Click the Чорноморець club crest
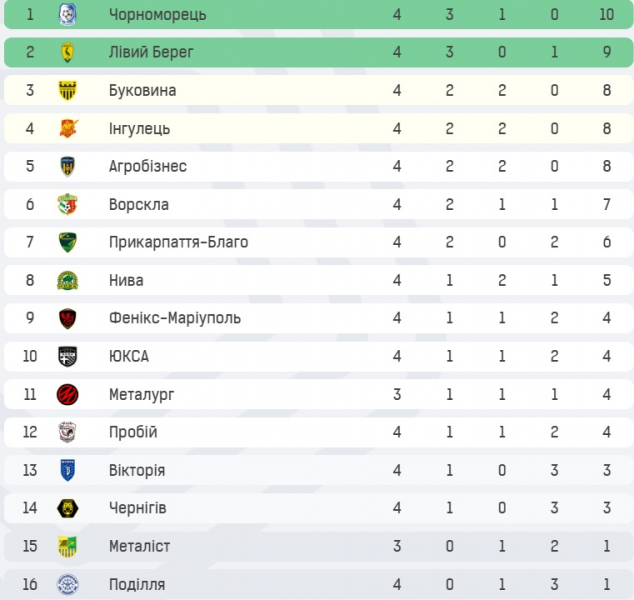Image resolution: width=634 pixels, height=600 pixels. (68, 15)
